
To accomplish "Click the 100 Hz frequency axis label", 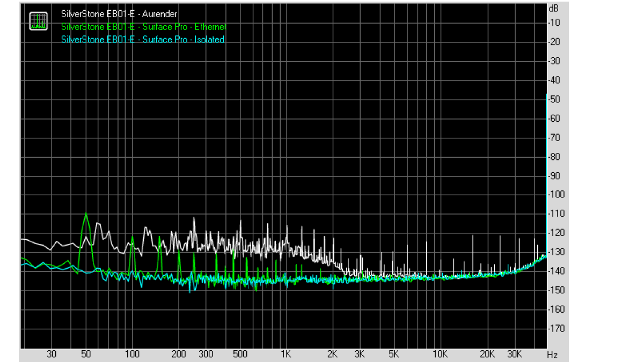I will pyautogui.click(x=132, y=354).
